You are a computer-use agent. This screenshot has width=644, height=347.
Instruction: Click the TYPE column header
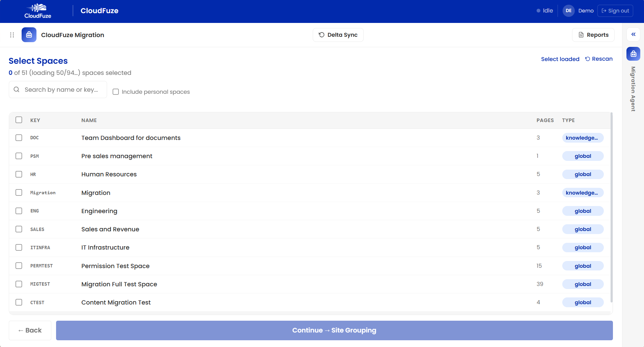[x=568, y=120]
